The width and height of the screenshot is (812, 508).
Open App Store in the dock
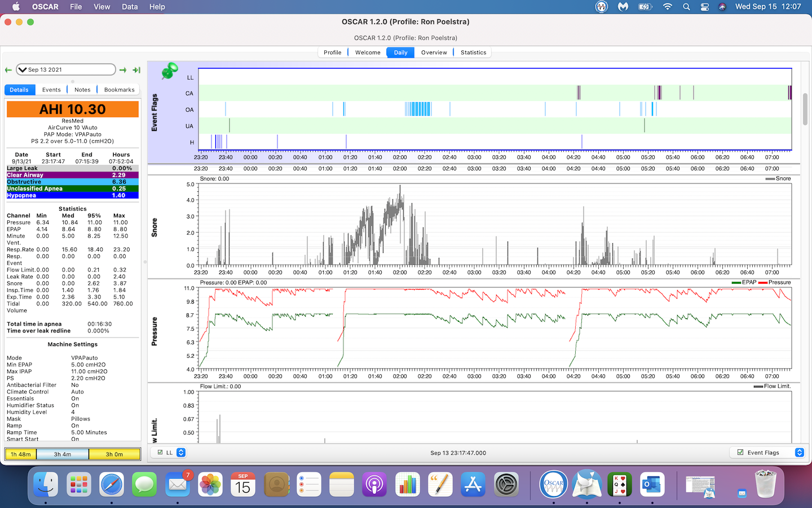(x=473, y=484)
